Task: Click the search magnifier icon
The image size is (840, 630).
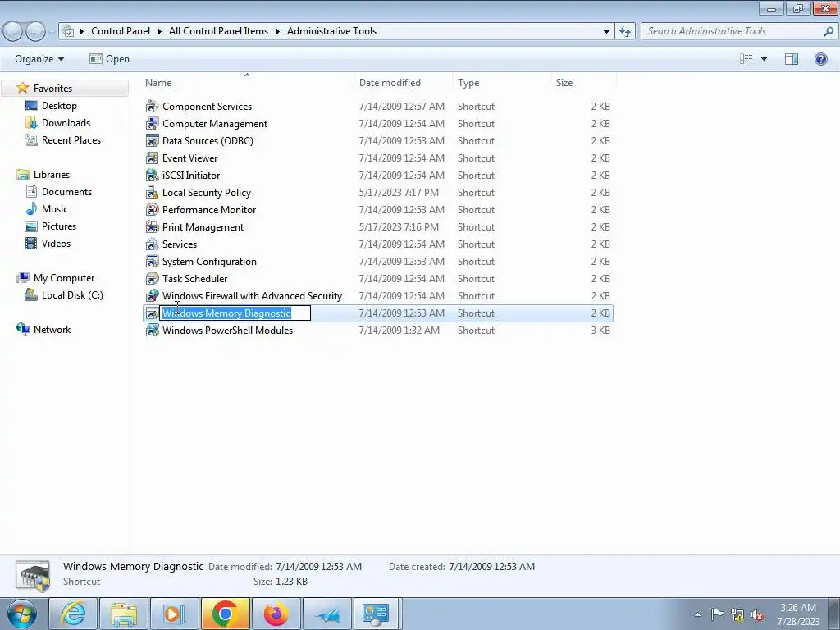Action: point(829,32)
